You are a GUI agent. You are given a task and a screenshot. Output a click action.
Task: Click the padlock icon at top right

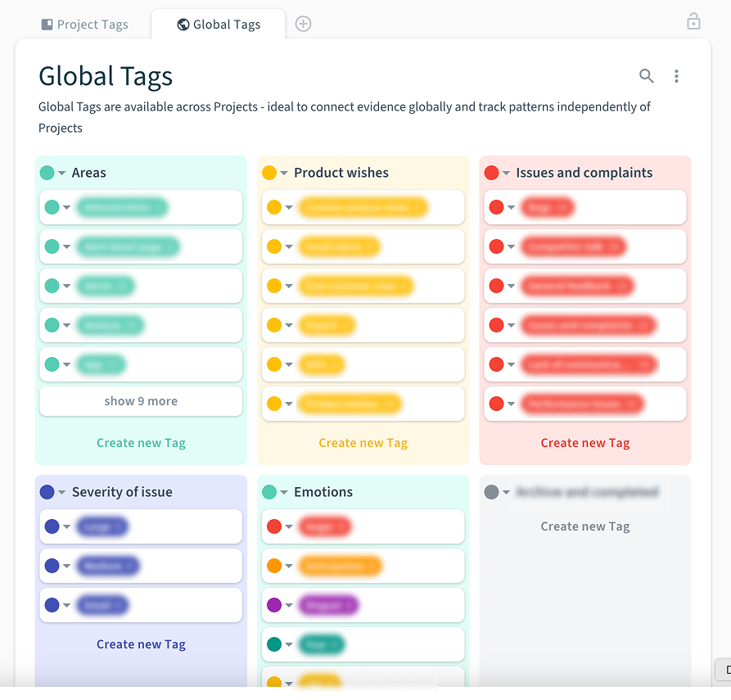click(693, 21)
